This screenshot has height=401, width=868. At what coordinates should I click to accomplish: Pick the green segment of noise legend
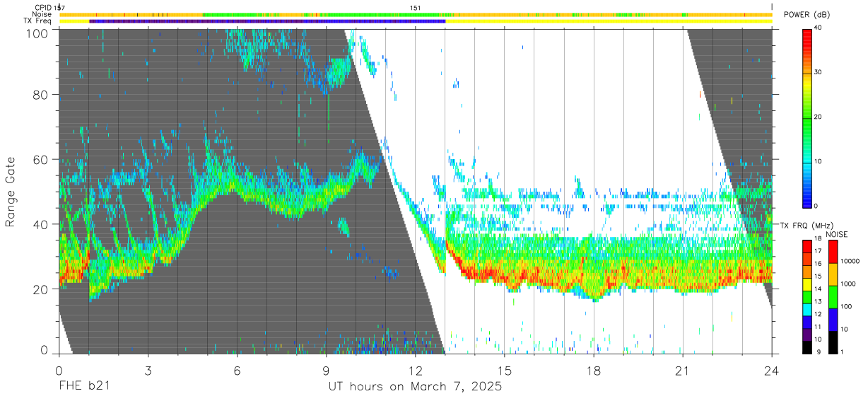click(x=832, y=297)
